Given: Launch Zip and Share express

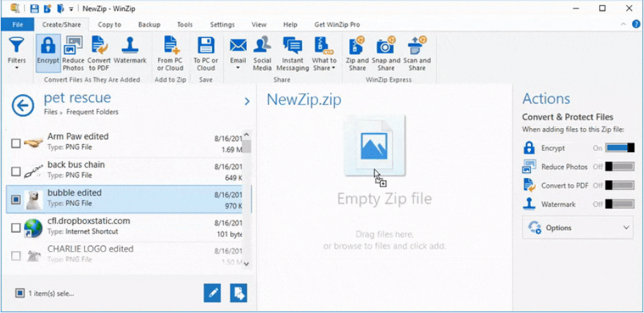Looking at the screenshot, I should point(357,53).
